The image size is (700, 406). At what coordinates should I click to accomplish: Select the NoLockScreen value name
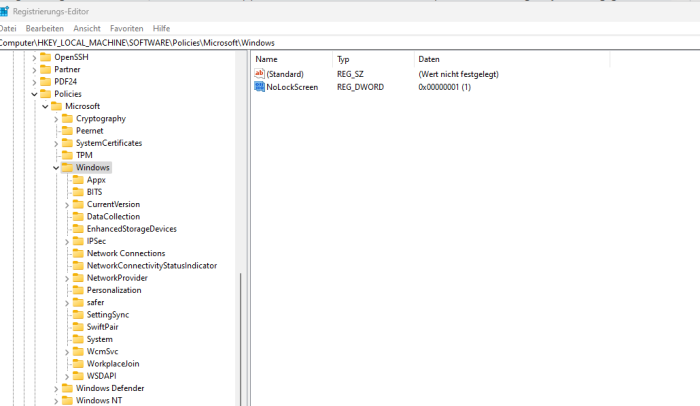tap(292, 87)
